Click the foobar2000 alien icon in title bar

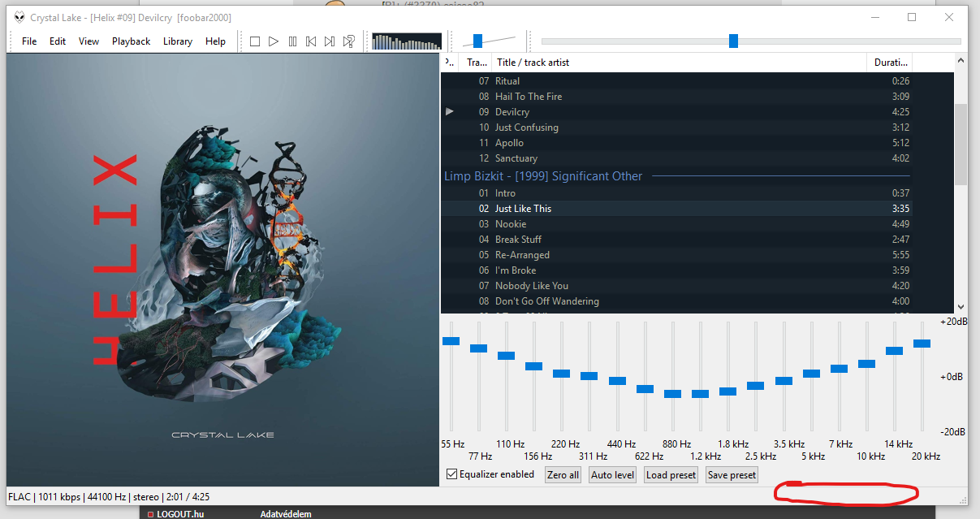19,17
